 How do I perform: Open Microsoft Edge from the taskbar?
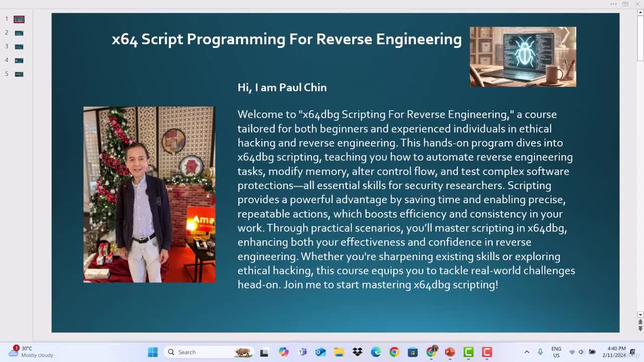pos(376,352)
